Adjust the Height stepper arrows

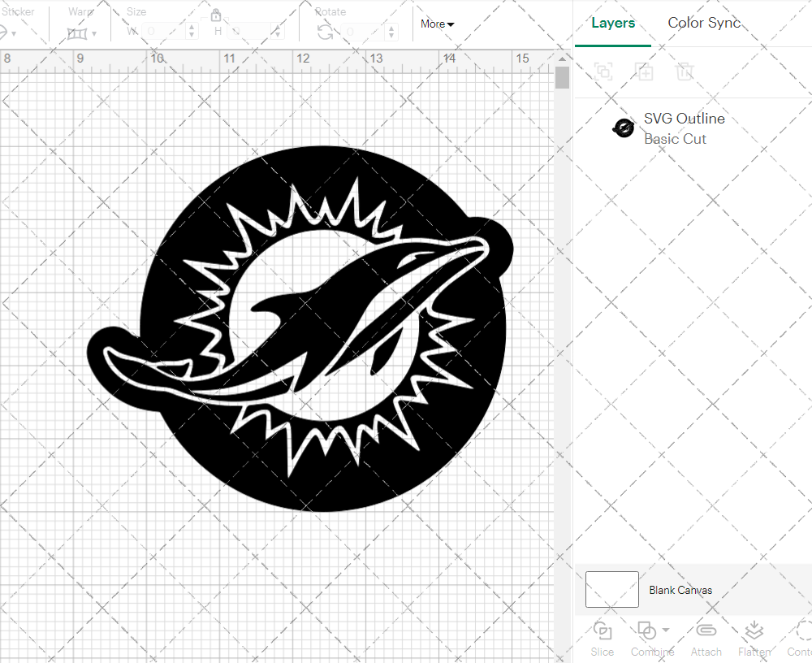pyautogui.click(x=278, y=31)
